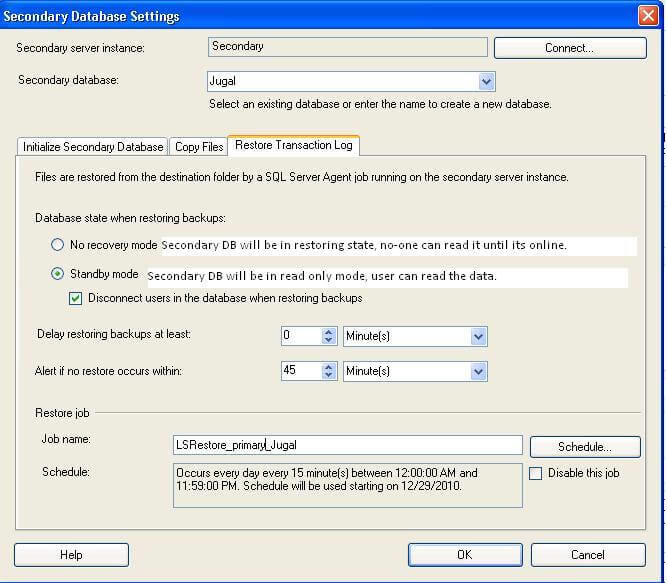667x583 pixels.
Task: Enable the Disable this job checkbox
Action: [536, 473]
